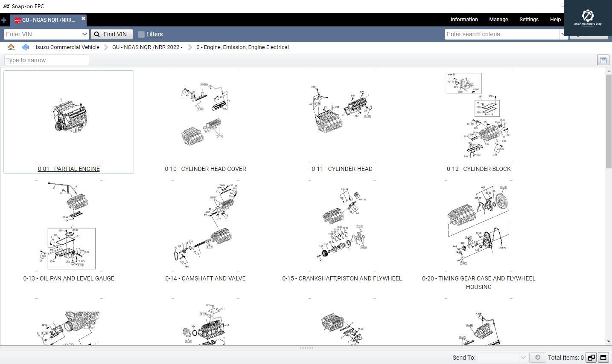The height and width of the screenshot is (364, 612).
Task: Switch to list view using the top-right icon
Action: [x=603, y=60]
